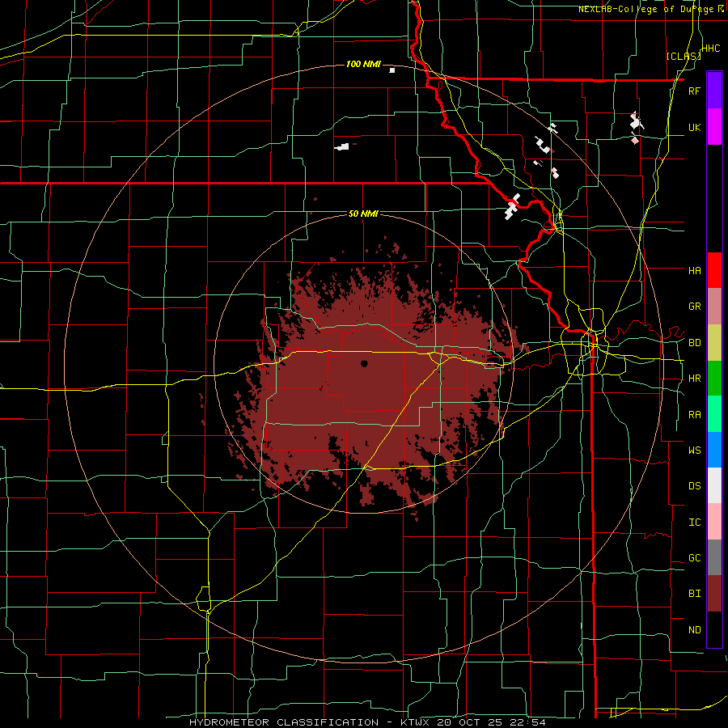The image size is (728, 728).
Task: Click the HR legend label
Action: (694, 379)
